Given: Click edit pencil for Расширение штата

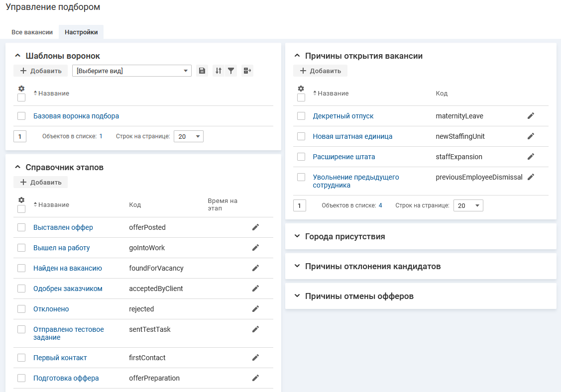Looking at the screenshot, I should [x=531, y=157].
